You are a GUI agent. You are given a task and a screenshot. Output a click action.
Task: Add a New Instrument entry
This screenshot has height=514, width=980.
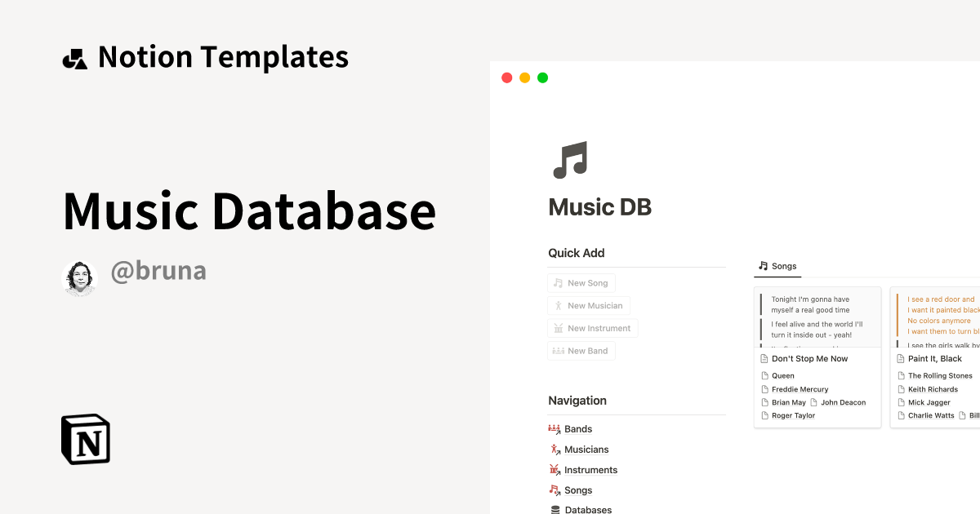click(592, 328)
